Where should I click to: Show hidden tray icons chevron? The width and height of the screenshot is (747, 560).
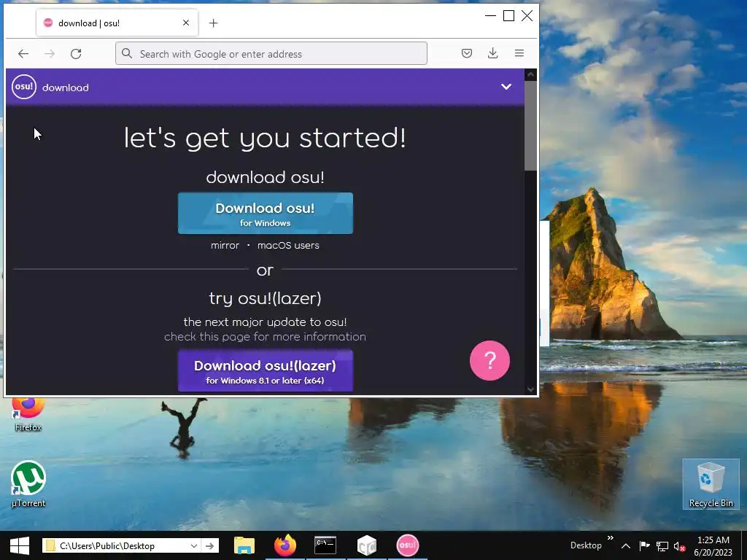[626, 546]
